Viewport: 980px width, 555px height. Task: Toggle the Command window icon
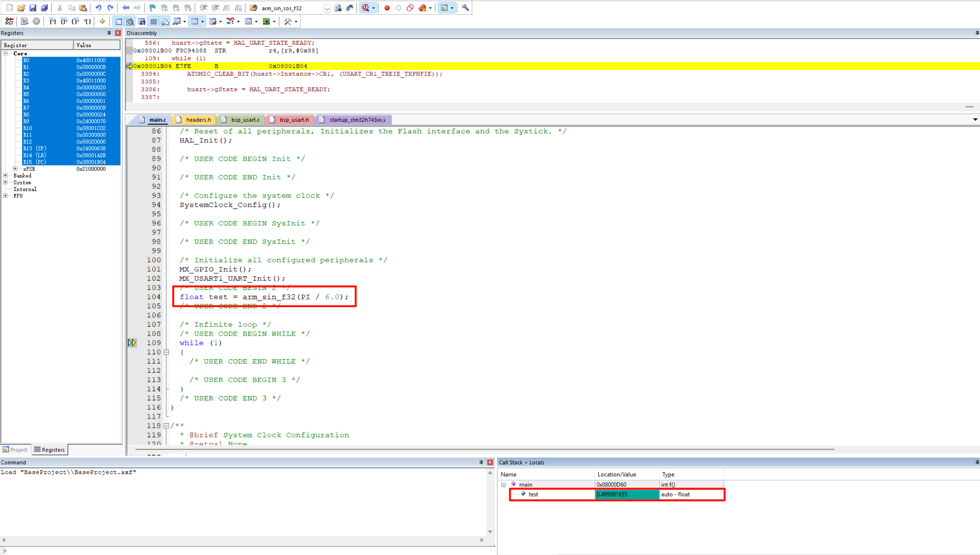point(119,22)
